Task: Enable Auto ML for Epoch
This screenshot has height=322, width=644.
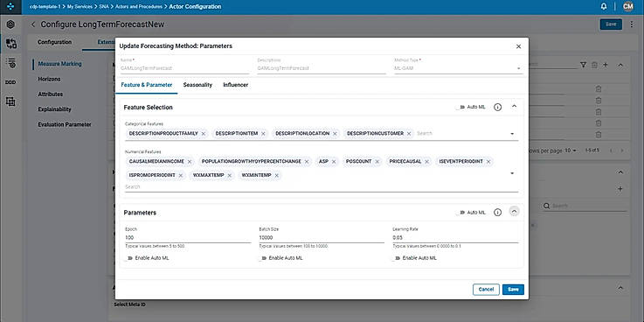Action: (129, 258)
